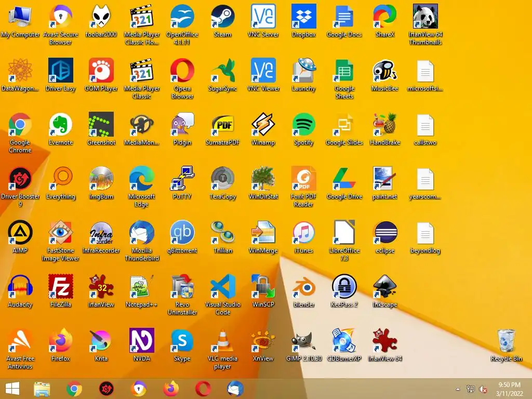
Task: Select the ShareX shortcut icon
Action: 385,16
